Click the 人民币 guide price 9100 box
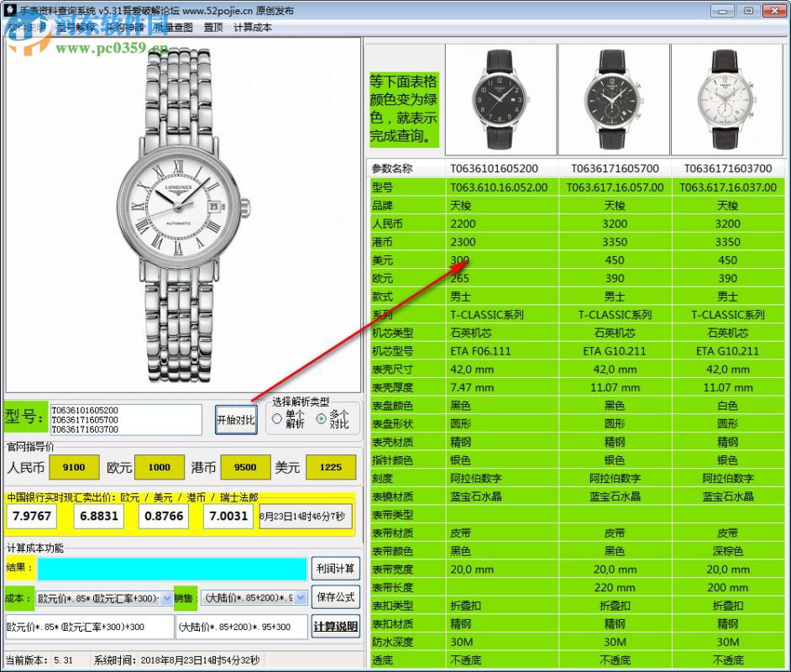The height and width of the screenshot is (672, 791). tap(74, 467)
